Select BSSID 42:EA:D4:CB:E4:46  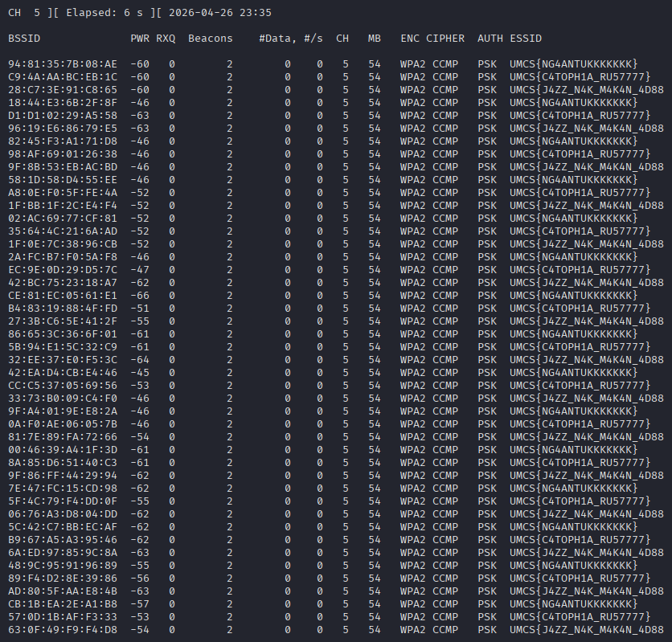(x=63, y=373)
